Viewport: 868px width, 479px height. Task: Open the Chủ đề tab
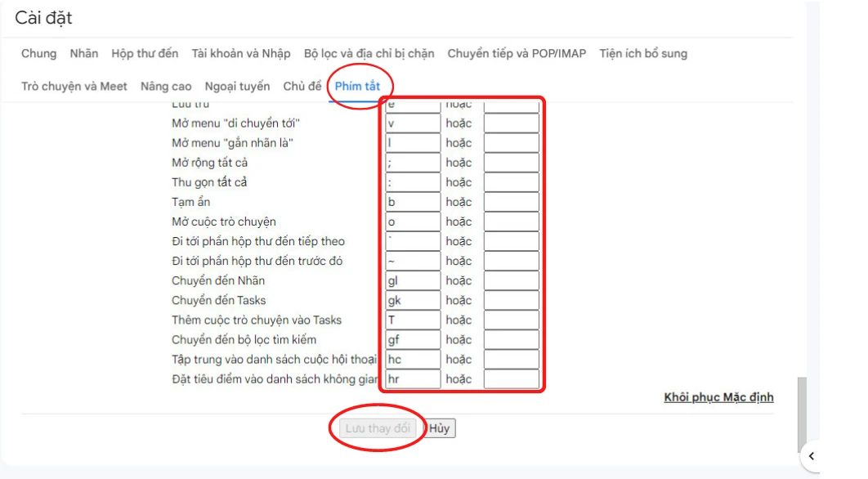coord(302,87)
